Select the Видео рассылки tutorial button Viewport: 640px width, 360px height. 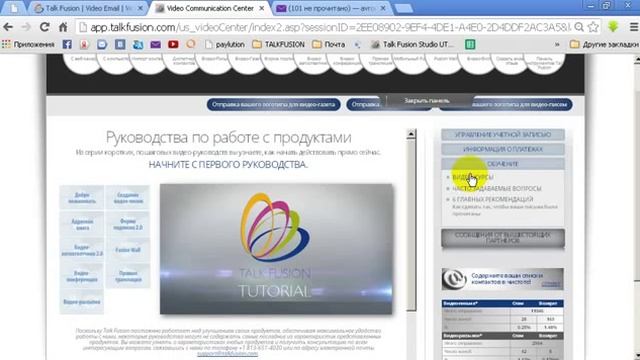(82, 302)
